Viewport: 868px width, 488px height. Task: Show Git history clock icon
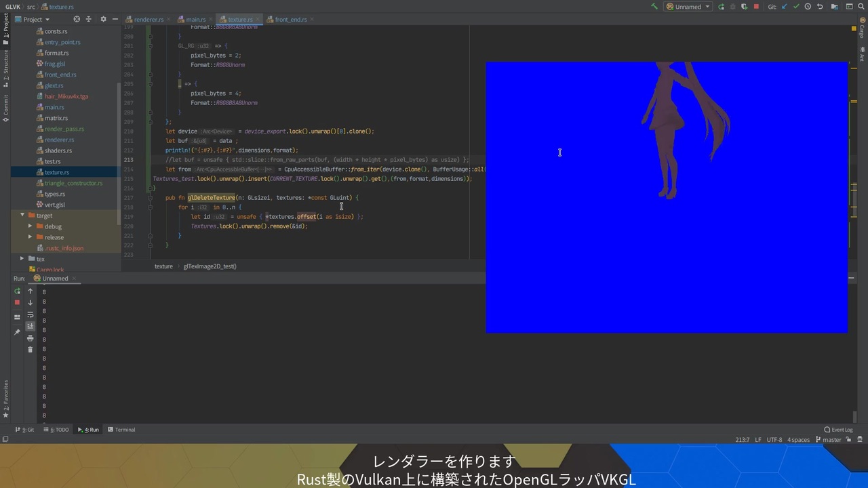[808, 7]
